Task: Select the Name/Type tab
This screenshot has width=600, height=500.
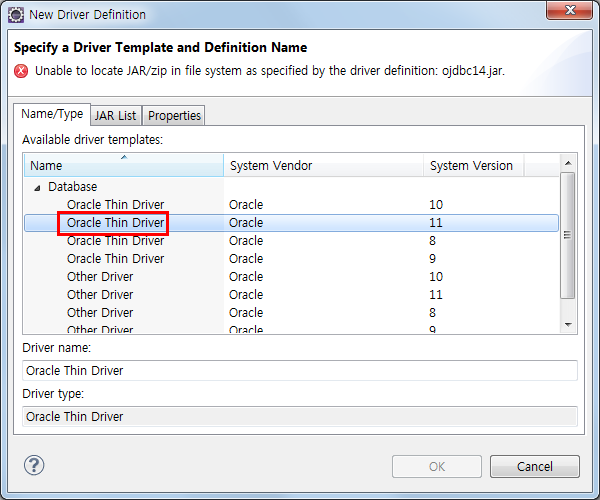Action: click(52, 114)
